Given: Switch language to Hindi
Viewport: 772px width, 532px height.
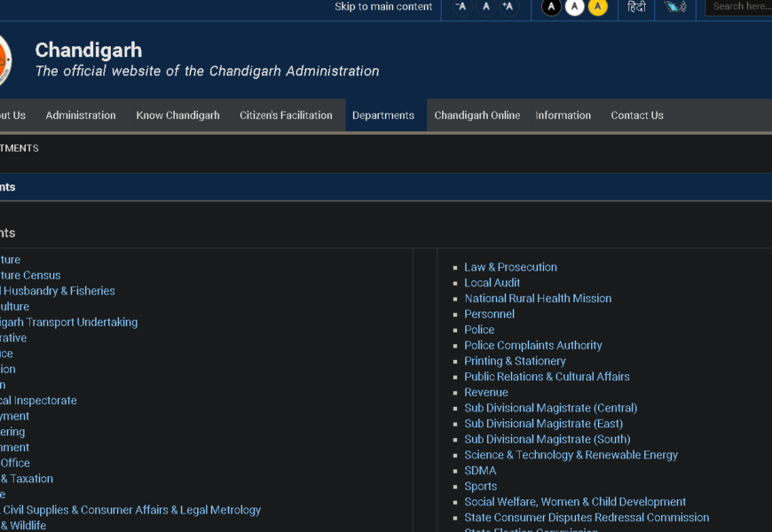Looking at the screenshot, I should click(x=636, y=7).
